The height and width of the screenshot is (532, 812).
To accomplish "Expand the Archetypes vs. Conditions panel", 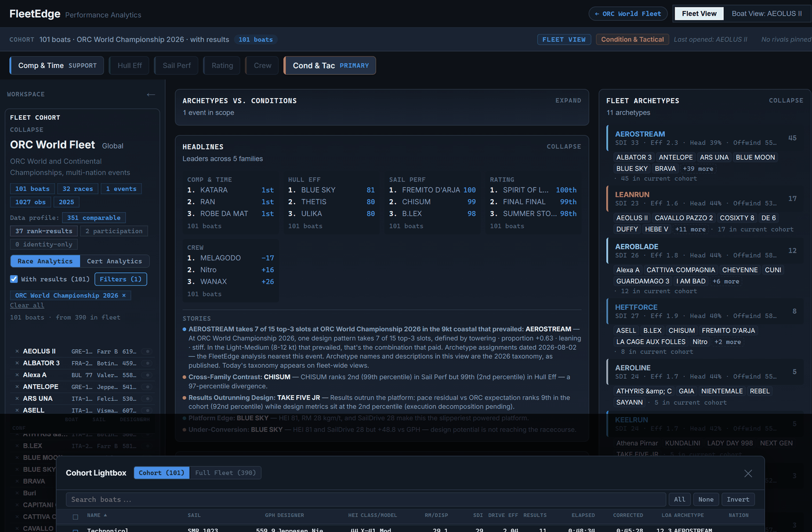I will pyautogui.click(x=568, y=100).
